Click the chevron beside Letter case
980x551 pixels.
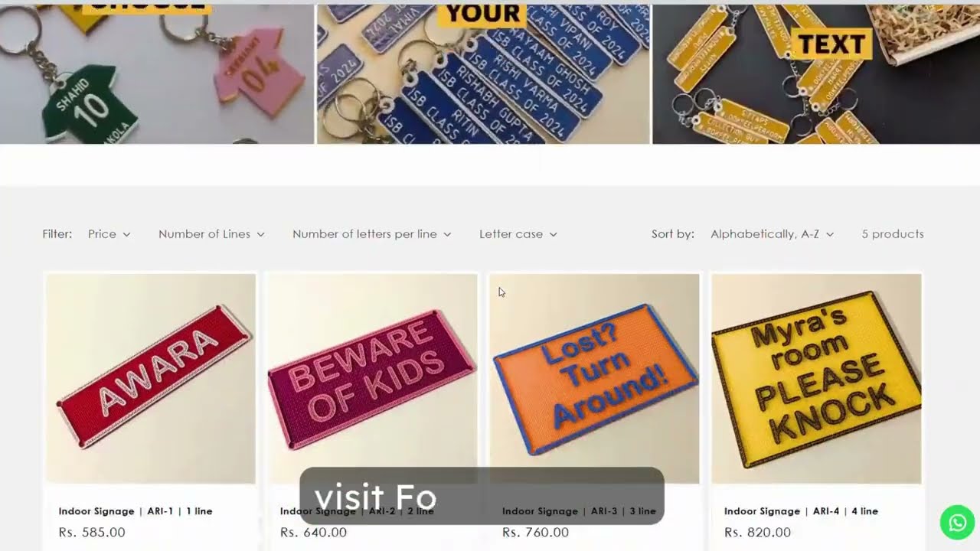point(554,234)
